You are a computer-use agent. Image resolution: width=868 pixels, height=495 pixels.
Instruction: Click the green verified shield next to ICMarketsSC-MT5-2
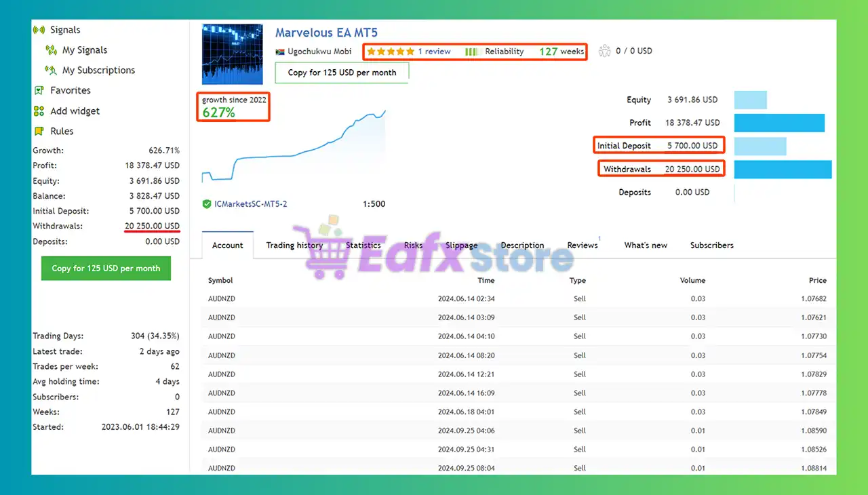(x=207, y=204)
